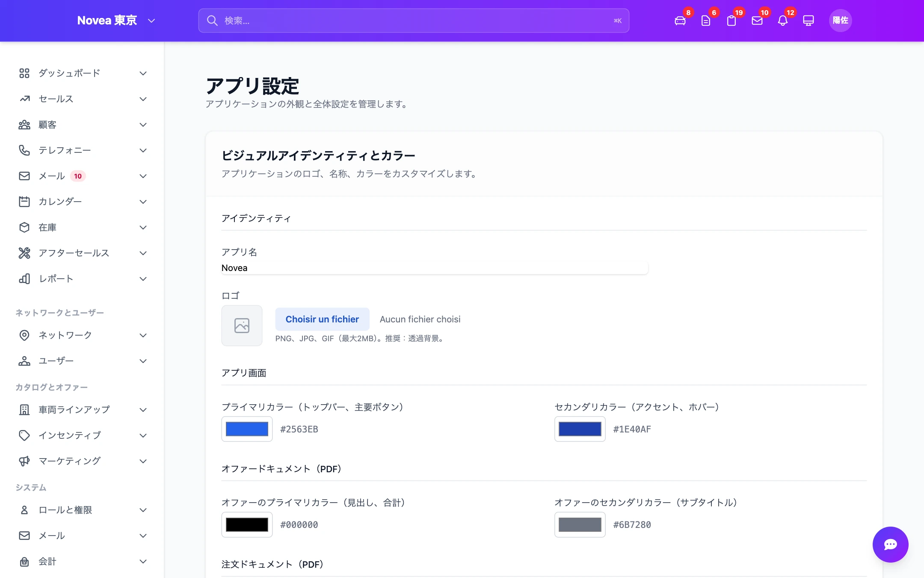Click the #000000 hex value
The height and width of the screenshot is (578, 924).
click(299, 525)
